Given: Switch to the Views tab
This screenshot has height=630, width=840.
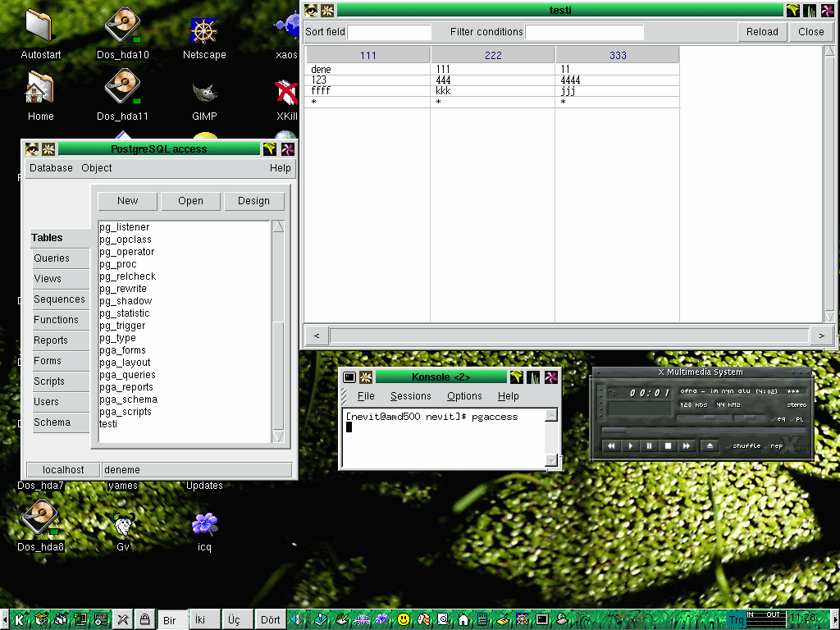Looking at the screenshot, I should (60, 279).
